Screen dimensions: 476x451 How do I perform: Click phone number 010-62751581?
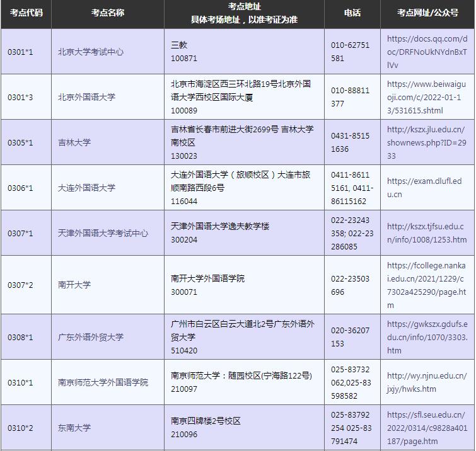click(351, 52)
